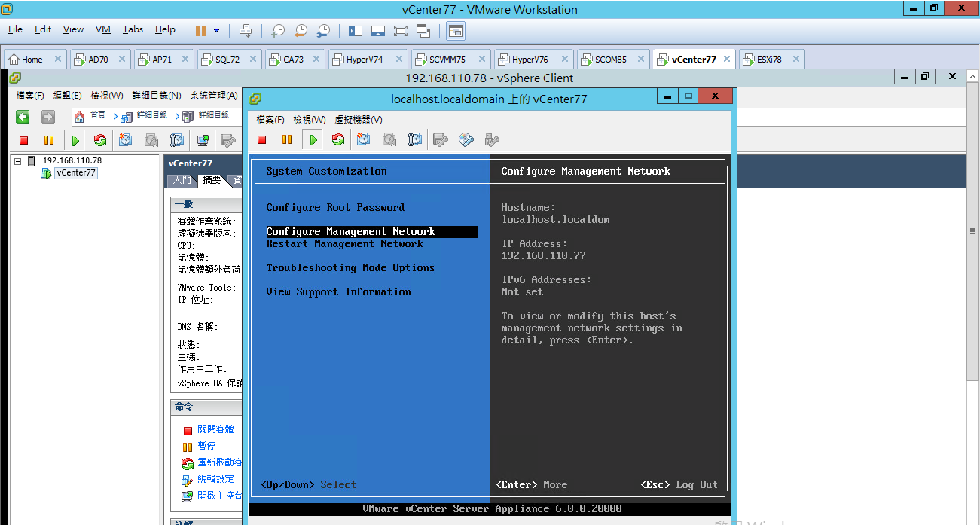Screen dimensions: 980x525
Task: Open 檢視(W) menu in vCenter77 console window
Action: [310, 120]
